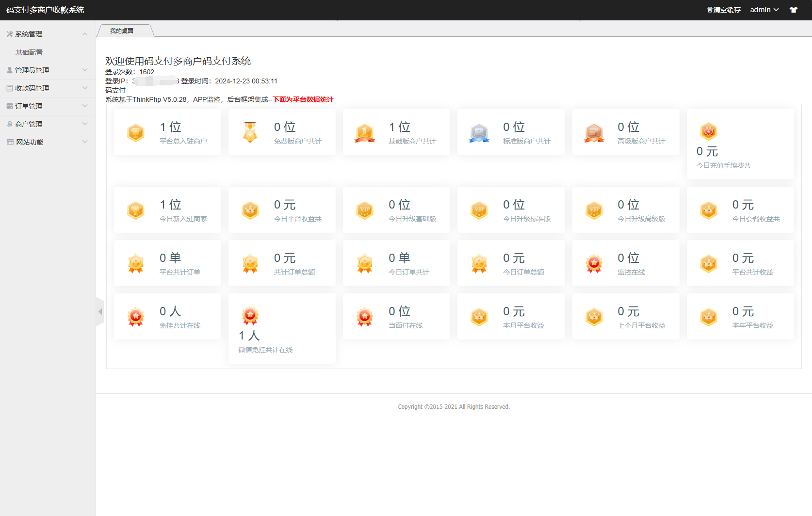Screen dimensions: 812x516
Task: Click the card icon beside 订单管理
Action: 9,106
